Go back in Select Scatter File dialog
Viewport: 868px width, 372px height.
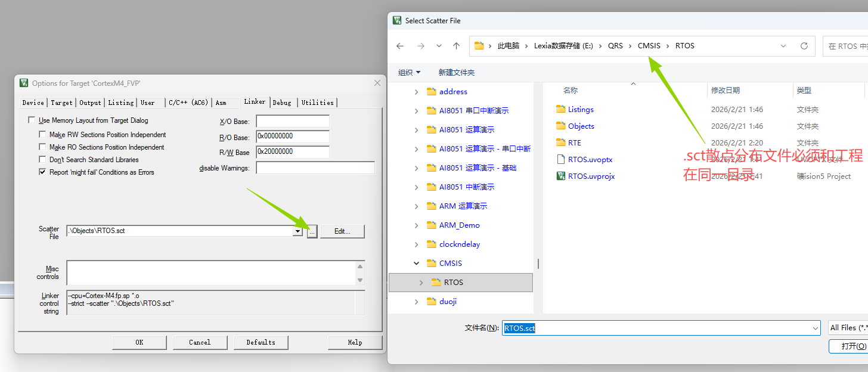pyautogui.click(x=400, y=46)
